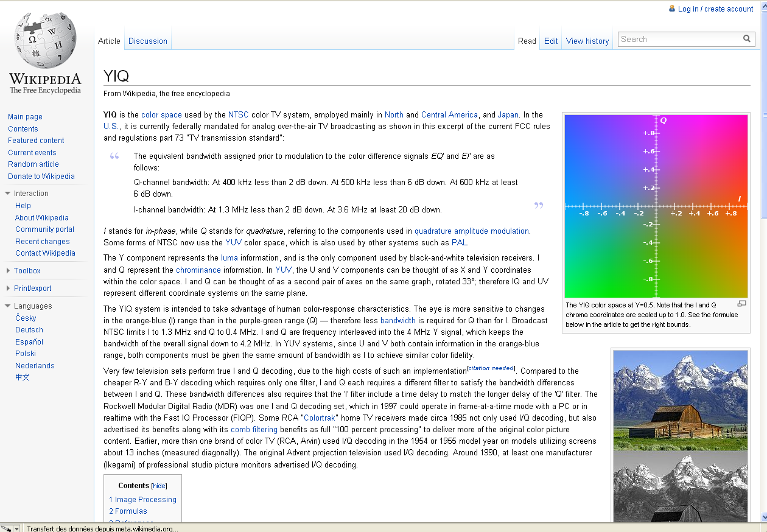This screenshot has width=767, height=532.
Task: Follow the Japan link
Action: click(508, 115)
